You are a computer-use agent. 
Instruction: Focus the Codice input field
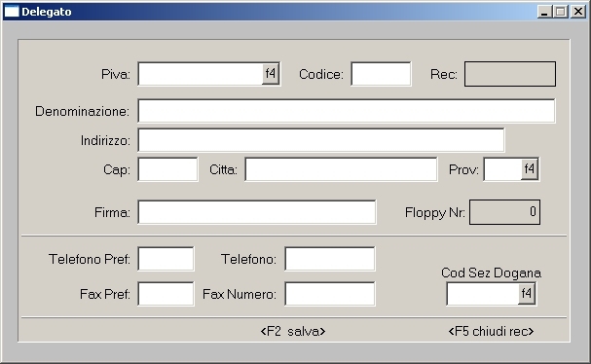pos(381,74)
